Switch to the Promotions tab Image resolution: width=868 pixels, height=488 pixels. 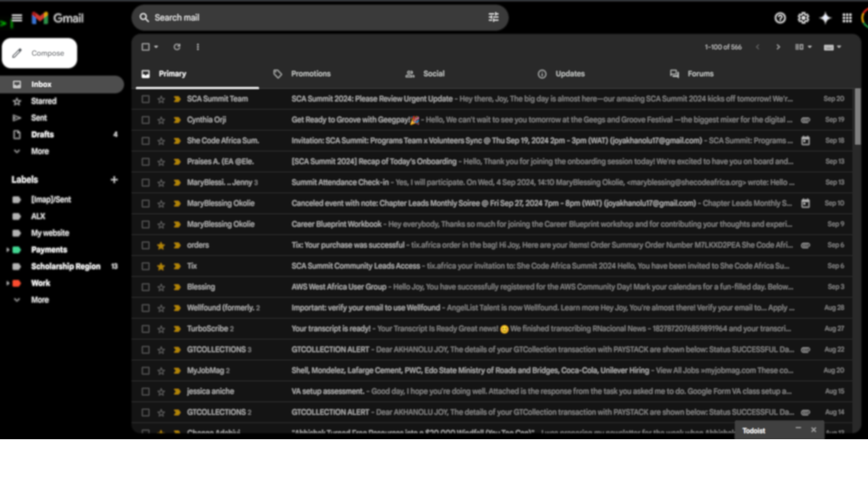329,74
